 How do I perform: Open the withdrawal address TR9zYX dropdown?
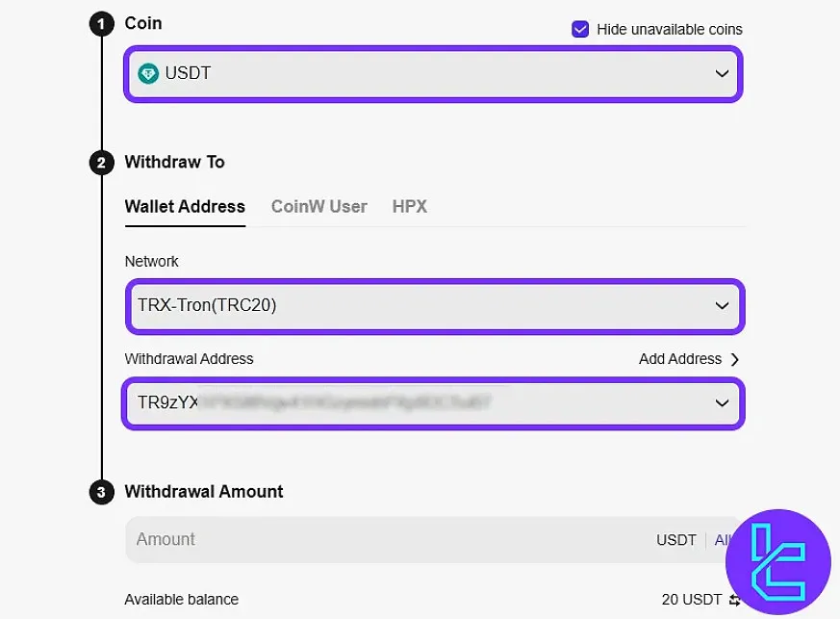433,403
